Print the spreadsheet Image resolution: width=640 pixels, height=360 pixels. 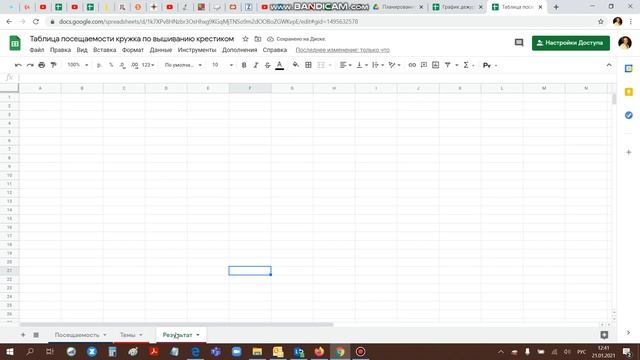tap(42, 65)
